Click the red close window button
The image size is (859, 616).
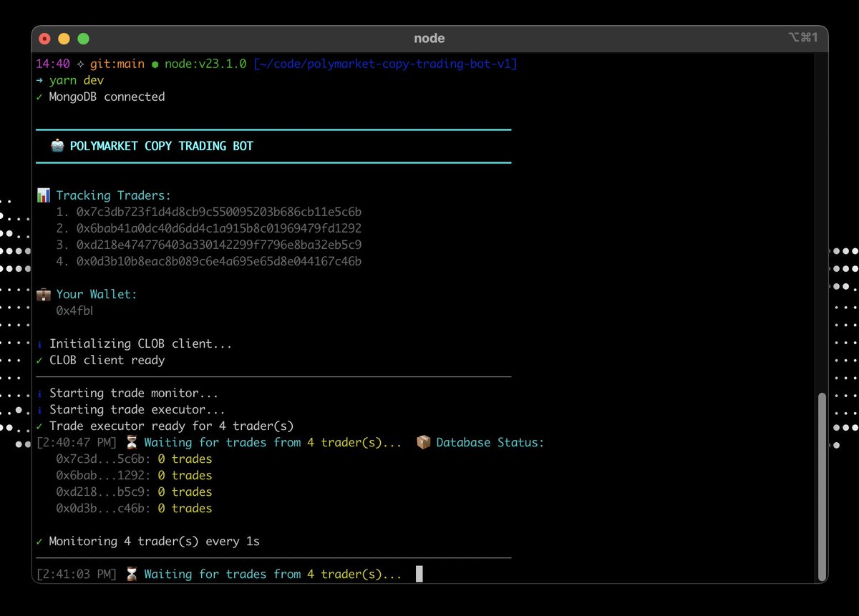pos(44,39)
